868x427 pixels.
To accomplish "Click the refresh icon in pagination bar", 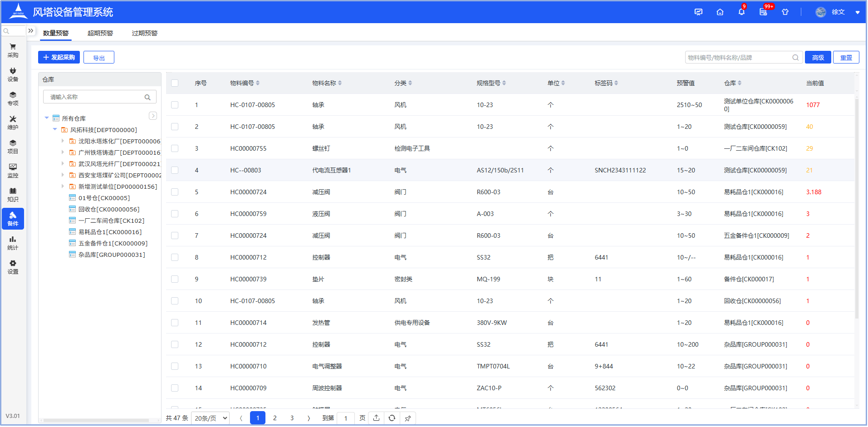I will click(x=392, y=418).
